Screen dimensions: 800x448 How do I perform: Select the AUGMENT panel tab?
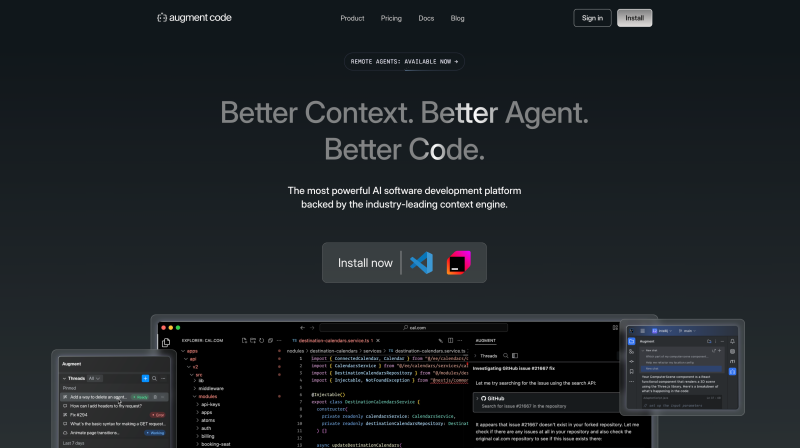(x=485, y=341)
